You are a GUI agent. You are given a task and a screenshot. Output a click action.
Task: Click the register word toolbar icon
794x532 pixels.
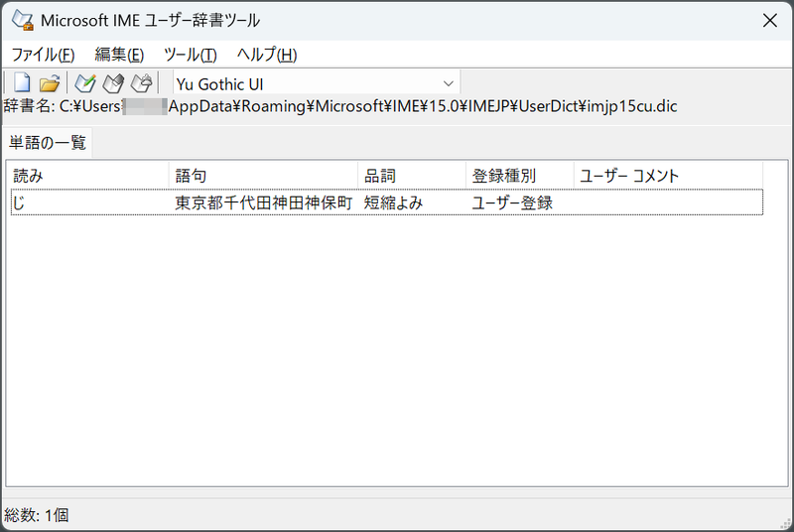tap(84, 83)
